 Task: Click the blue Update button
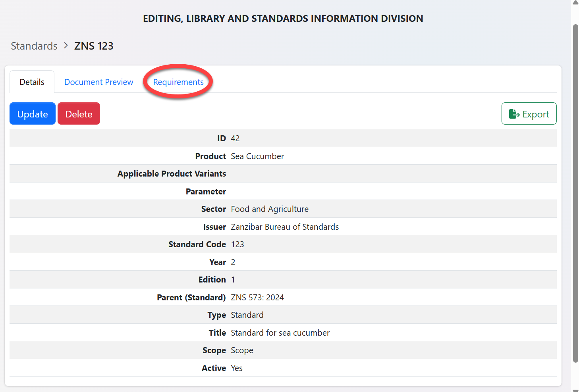coord(33,114)
